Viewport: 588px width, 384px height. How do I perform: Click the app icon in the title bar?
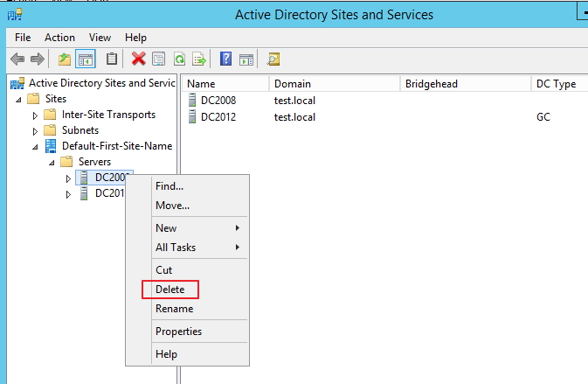pos(15,15)
